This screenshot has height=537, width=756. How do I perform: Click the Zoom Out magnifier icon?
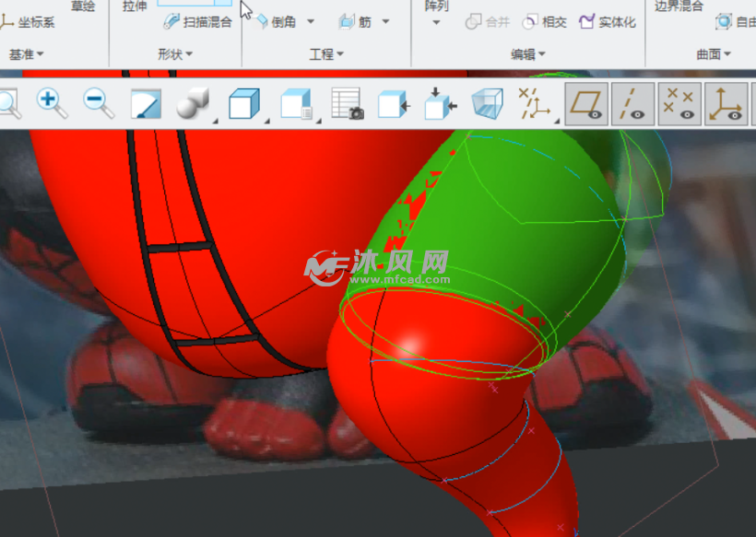pyautogui.click(x=99, y=103)
